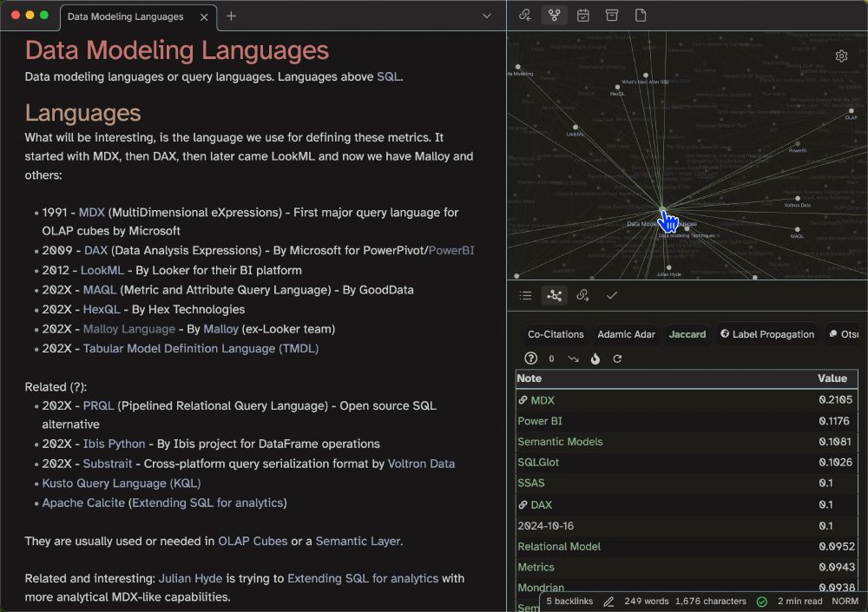Open the graph view icon in the top-right toolbar
This screenshot has height=612, width=868.
point(555,15)
